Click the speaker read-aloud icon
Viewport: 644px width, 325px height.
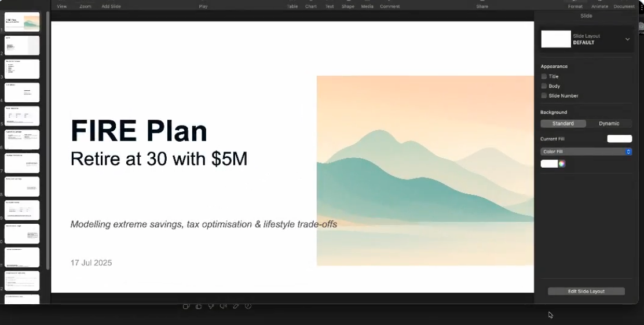(x=224, y=306)
